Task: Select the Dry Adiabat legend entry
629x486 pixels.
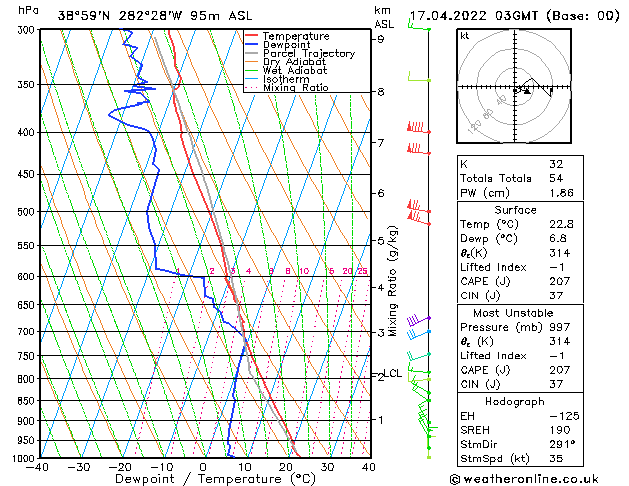Action: (295, 62)
